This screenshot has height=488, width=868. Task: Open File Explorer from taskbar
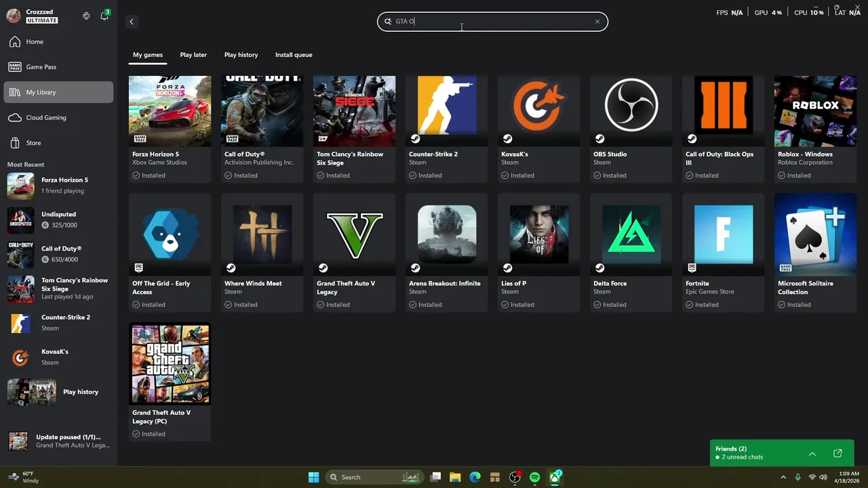pyautogui.click(x=455, y=477)
